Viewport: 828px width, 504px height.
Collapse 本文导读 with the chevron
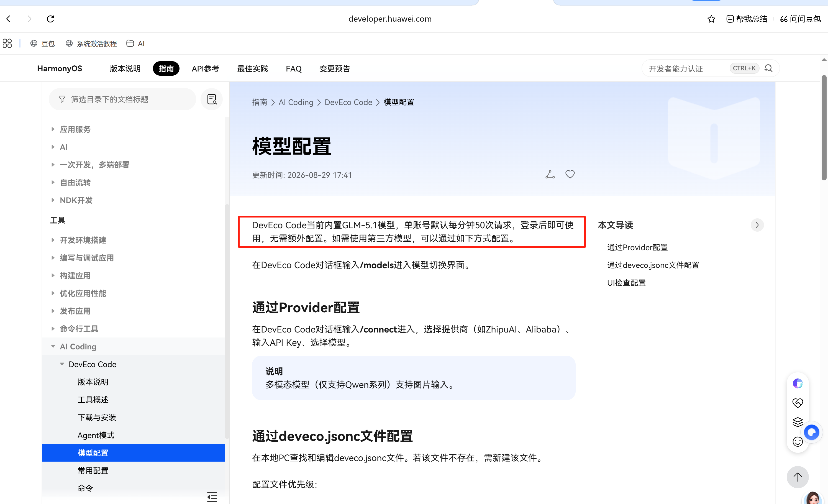click(x=757, y=225)
